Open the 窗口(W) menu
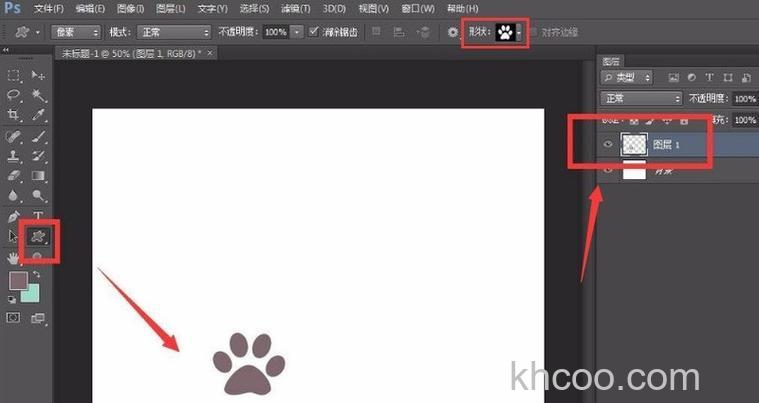This screenshot has width=759, height=403. pyautogui.click(x=418, y=8)
